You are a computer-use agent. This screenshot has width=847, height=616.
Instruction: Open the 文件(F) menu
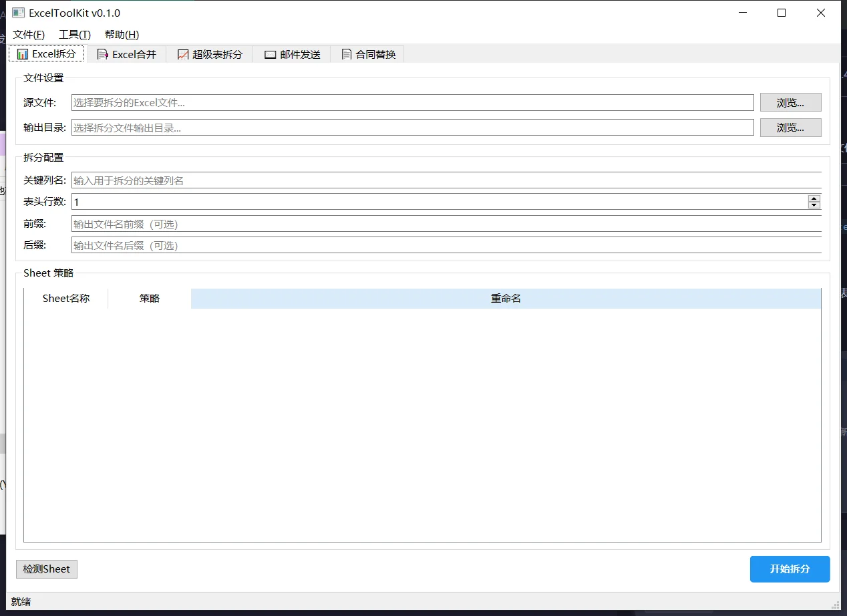(29, 35)
